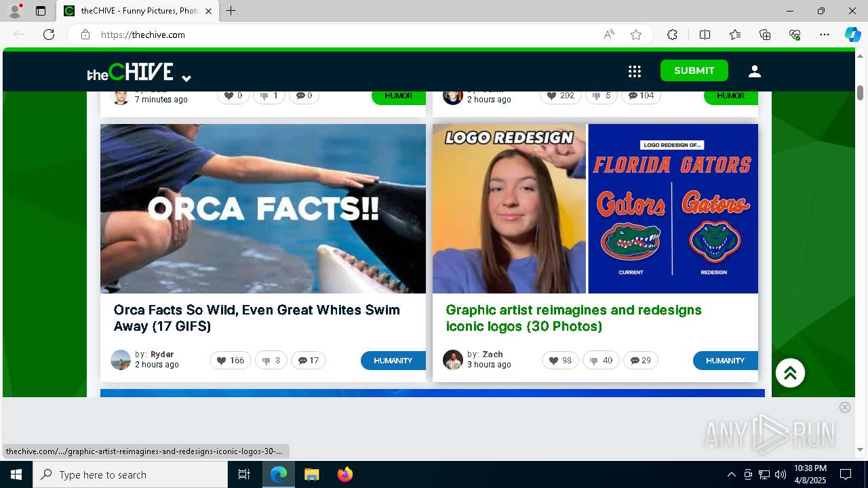The width and height of the screenshot is (868, 488).
Task: Open the ORCA FACTS thumbnail image
Action: tap(263, 209)
